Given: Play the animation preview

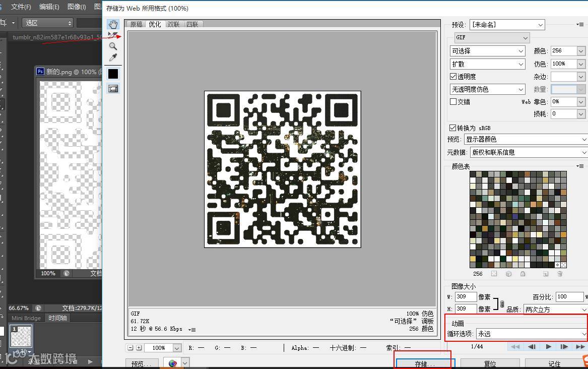Looking at the screenshot, I should tap(548, 346).
